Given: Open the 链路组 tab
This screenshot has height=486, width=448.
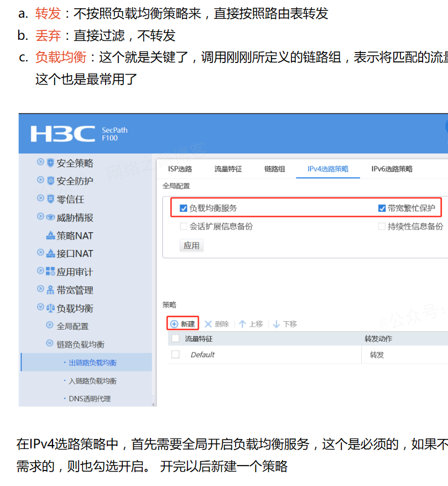Looking at the screenshot, I should [x=274, y=169].
